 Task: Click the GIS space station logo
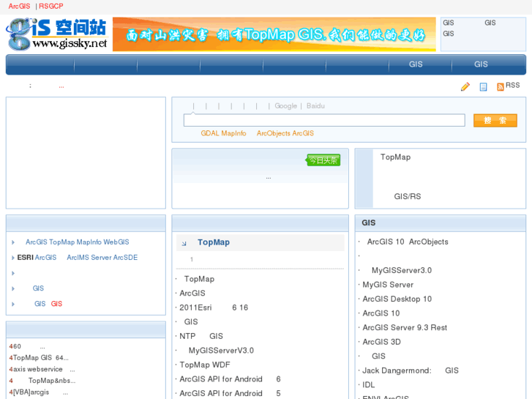point(56,34)
